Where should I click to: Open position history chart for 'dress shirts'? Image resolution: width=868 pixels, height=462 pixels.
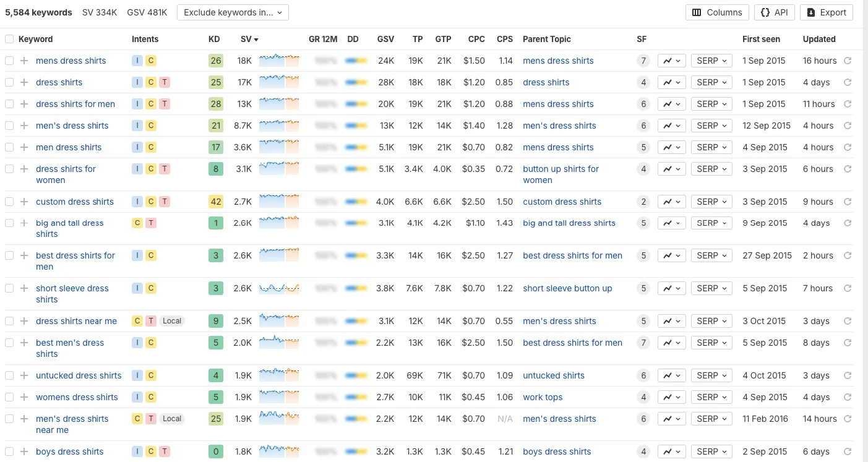click(x=671, y=82)
